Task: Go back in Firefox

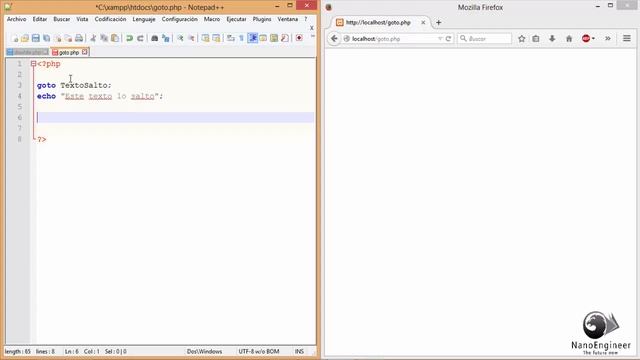Action: 334,39
